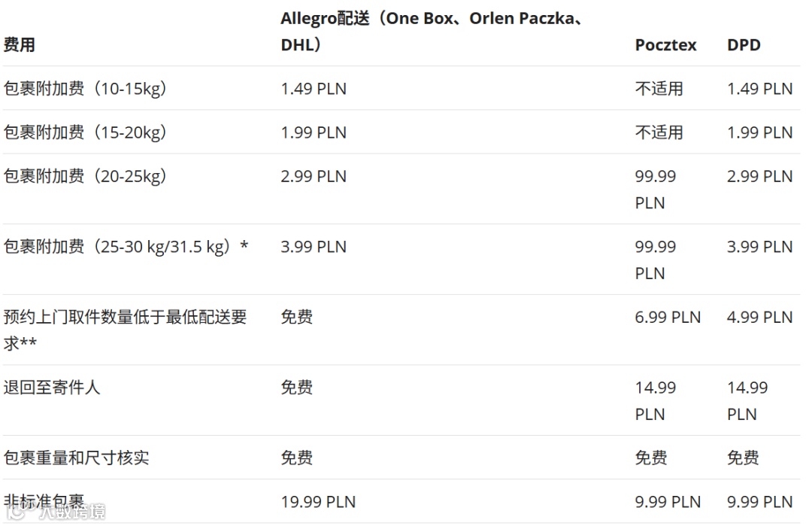The width and height of the screenshot is (812, 526).
Task: Select the 退回至寄件人 row label
Action: 52,388
